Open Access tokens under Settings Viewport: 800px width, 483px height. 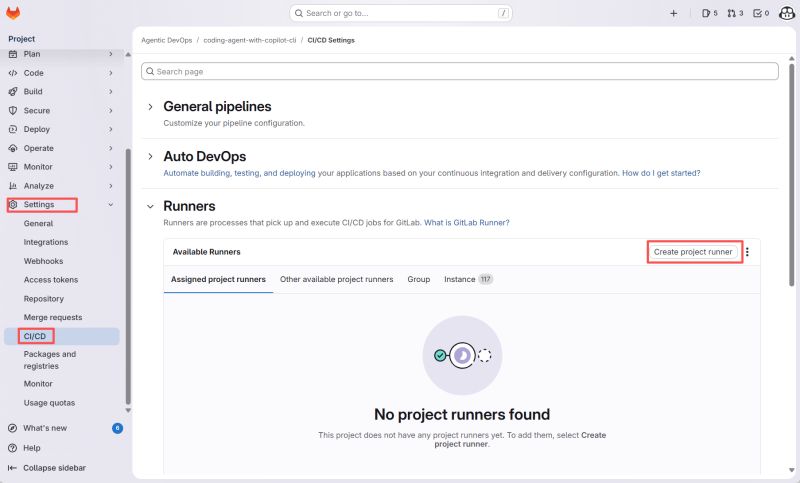pyautogui.click(x=51, y=280)
